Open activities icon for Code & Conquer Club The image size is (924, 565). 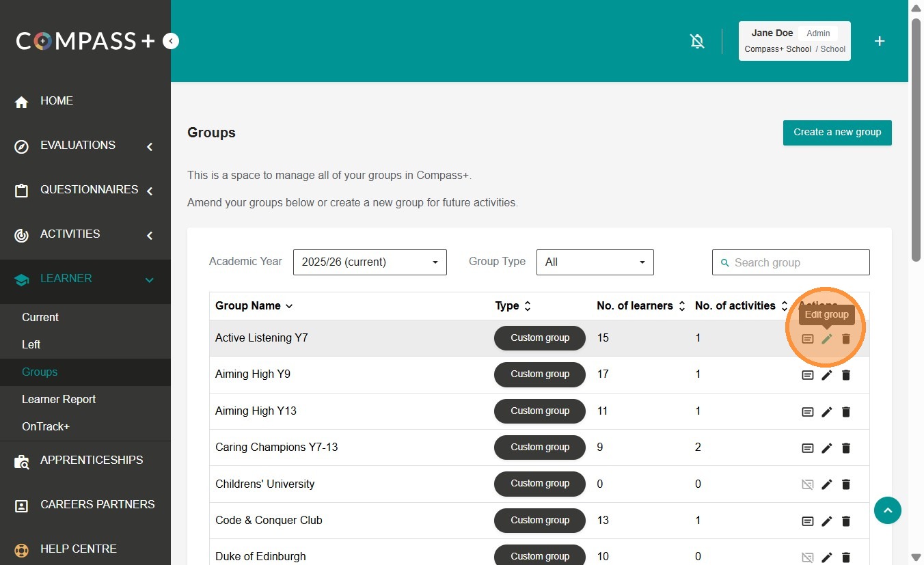pyautogui.click(x=808, y=521)
